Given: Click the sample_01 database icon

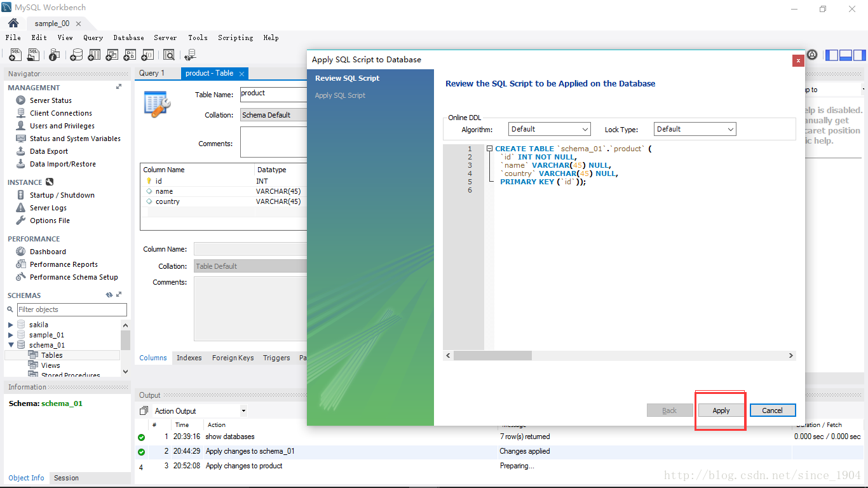Looking at the screenshot, I should coord(22,334).
